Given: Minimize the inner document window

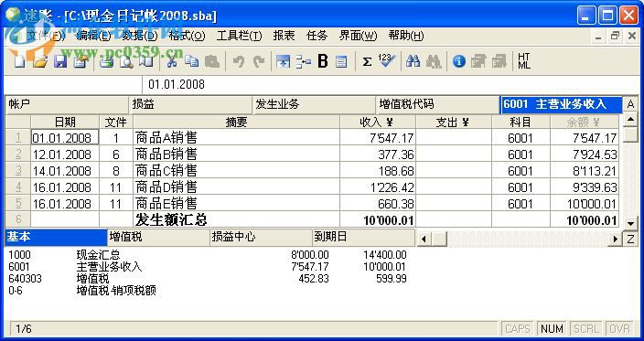Looking at the screenshot, I should [599, 37].
